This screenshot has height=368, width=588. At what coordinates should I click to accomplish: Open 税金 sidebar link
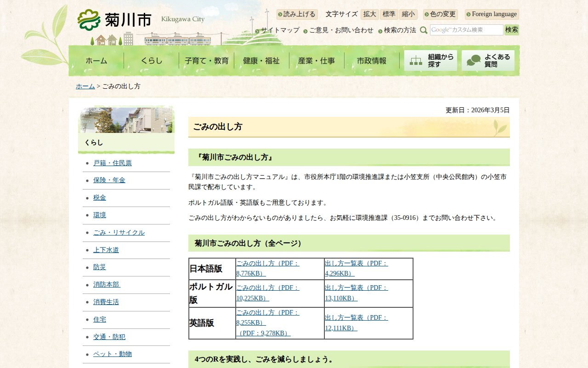tap(100, 198)
